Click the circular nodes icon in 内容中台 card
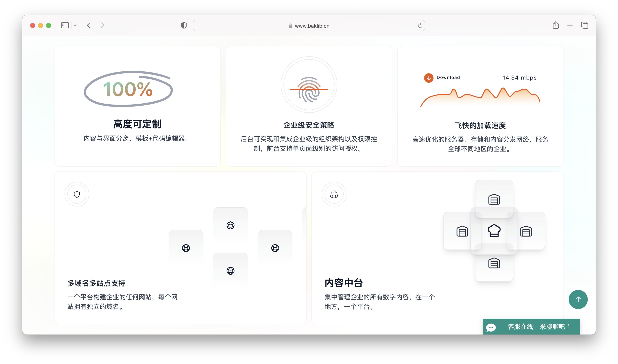This screenshot has width=618, height=364. 334,194
